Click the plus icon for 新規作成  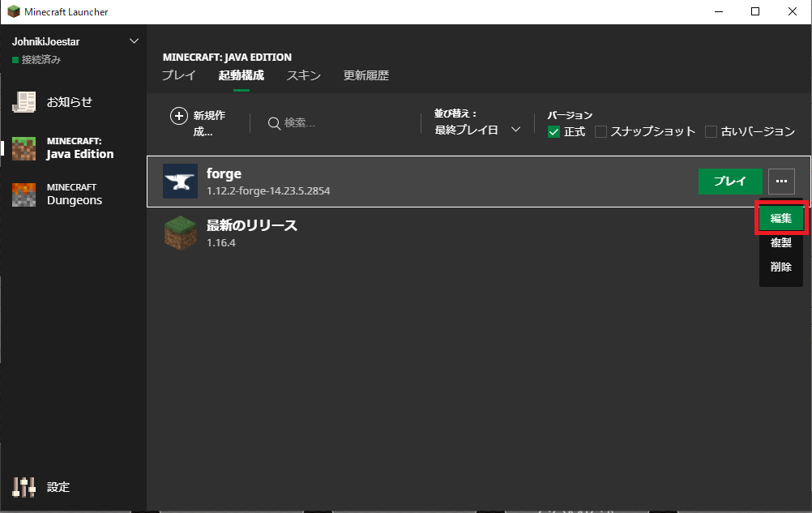[178, 116]
